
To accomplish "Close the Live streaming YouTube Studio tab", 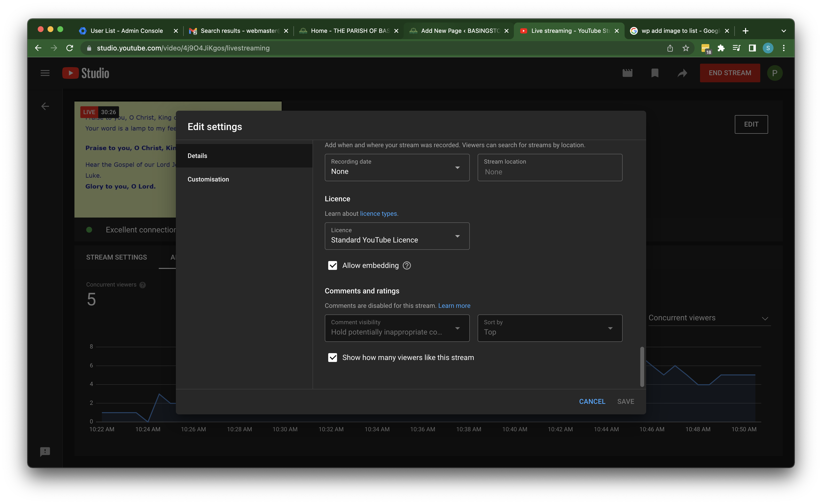I will 617,31.
